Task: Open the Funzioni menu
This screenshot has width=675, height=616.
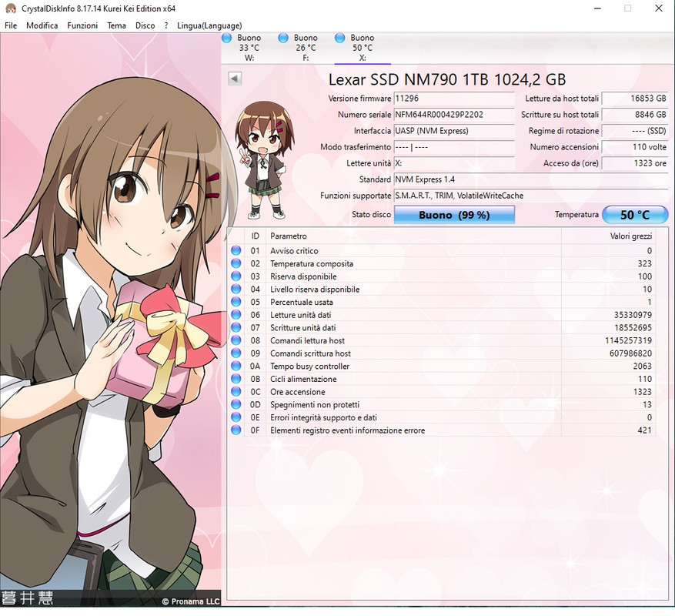Action: pos(82,25)
